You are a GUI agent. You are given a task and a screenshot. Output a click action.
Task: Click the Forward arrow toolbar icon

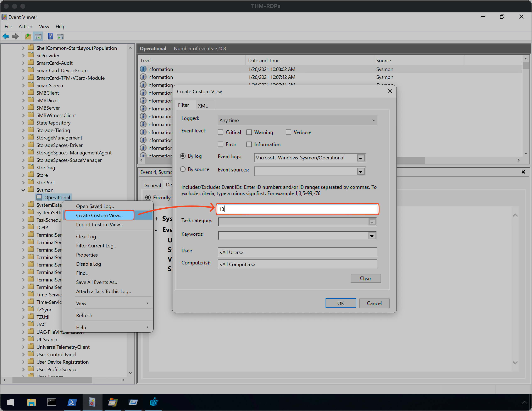(x=15, y=37)
